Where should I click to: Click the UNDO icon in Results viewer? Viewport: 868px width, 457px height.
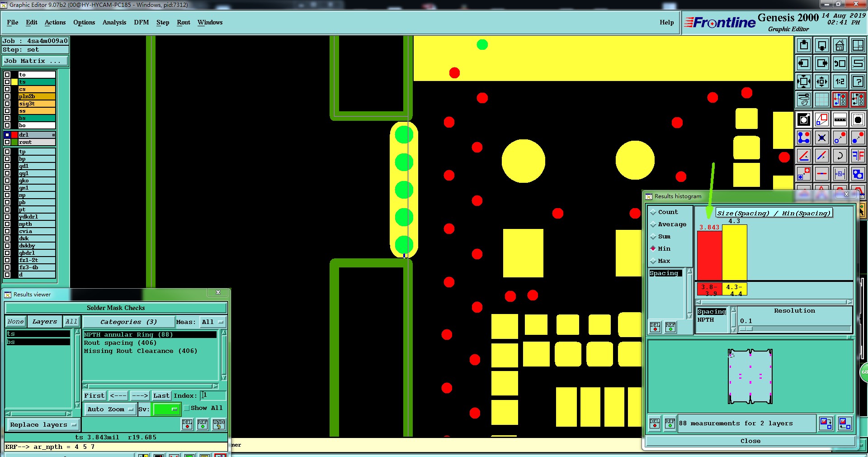point(219,424)
